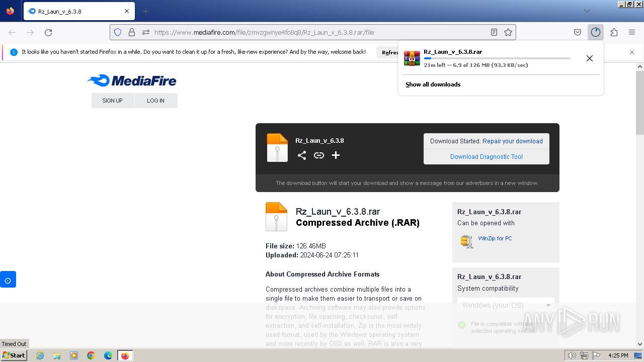Click the Firefox taskbar button
Screen dimensions: 644x362
coord(125,355)
